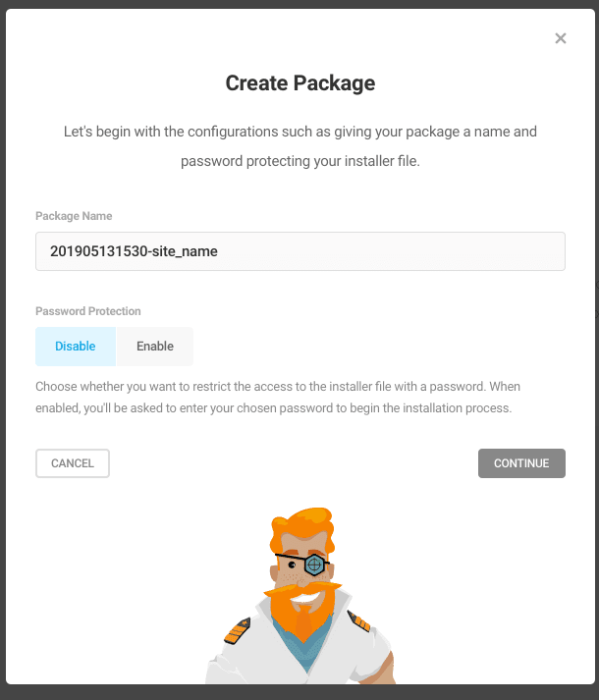Click the Package Name input field
This screenshot has width=599, height=700.
(x=300, y=251)
